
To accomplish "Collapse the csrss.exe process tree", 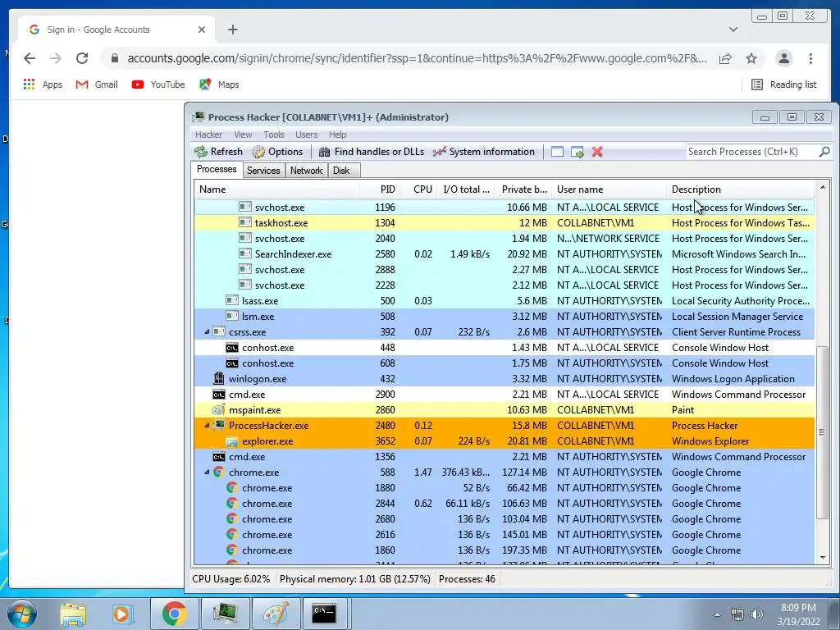I will 206,332.
